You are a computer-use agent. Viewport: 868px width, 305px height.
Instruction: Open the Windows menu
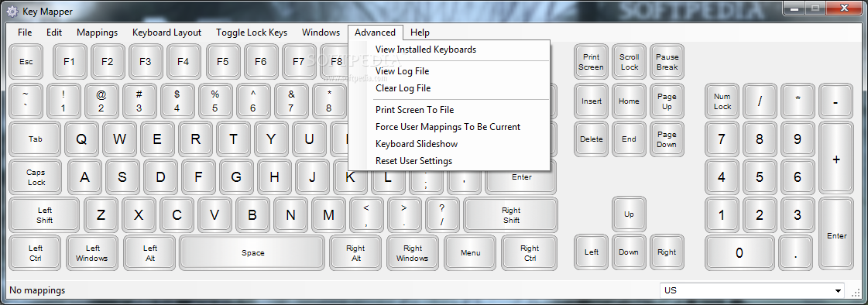click(321, 33)
